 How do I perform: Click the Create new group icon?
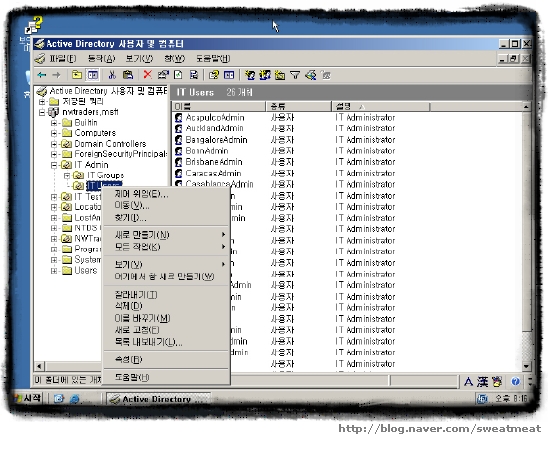[x=265, y=75]
